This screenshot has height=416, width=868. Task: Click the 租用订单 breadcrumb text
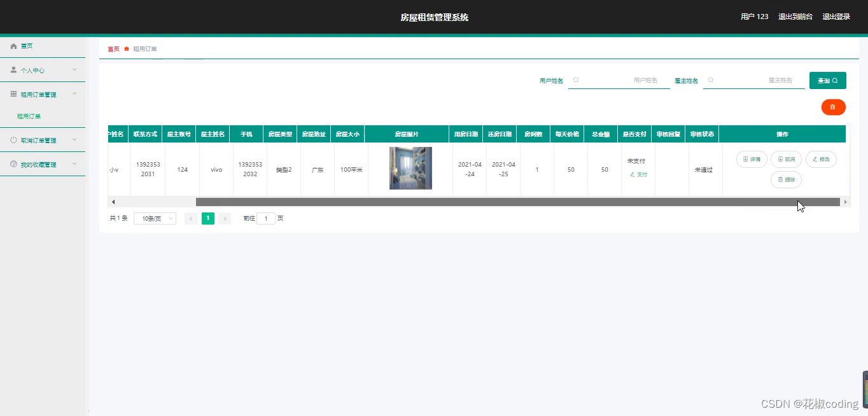(145, 49)
